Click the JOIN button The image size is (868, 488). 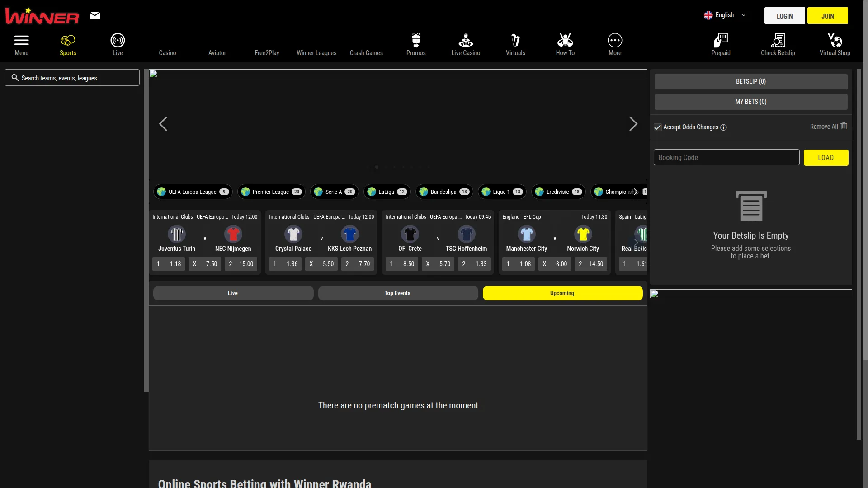(x=828, y=16)
